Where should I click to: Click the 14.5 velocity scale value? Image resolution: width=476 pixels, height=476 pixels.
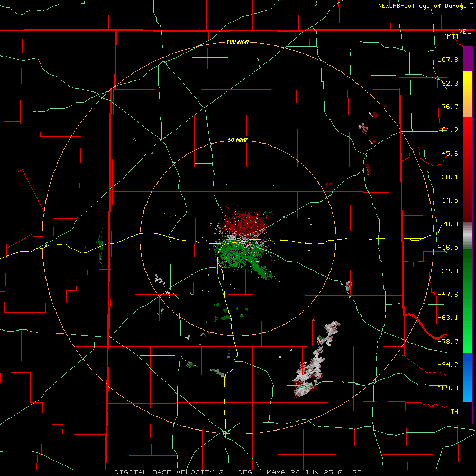tap(450, 200)
